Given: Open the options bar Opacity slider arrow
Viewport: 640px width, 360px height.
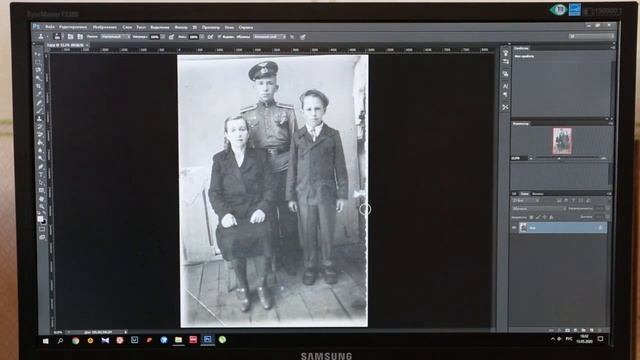Looking at the screenshot, I should 163,37.
